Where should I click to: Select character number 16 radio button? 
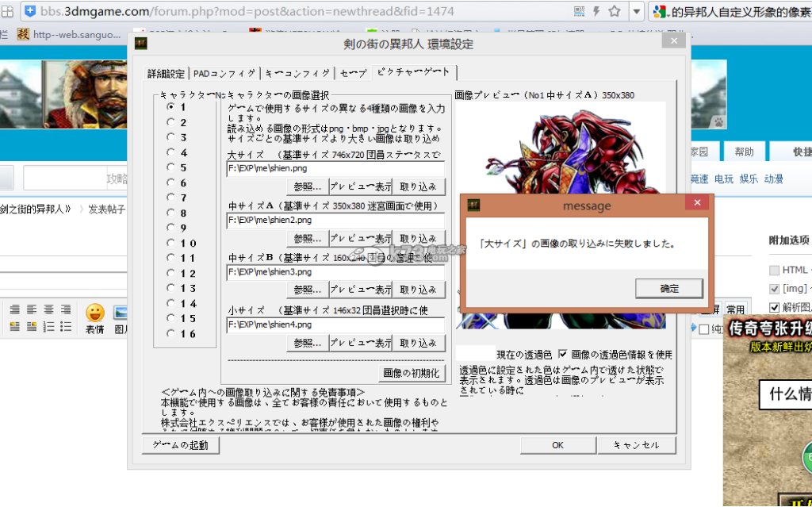170,334
